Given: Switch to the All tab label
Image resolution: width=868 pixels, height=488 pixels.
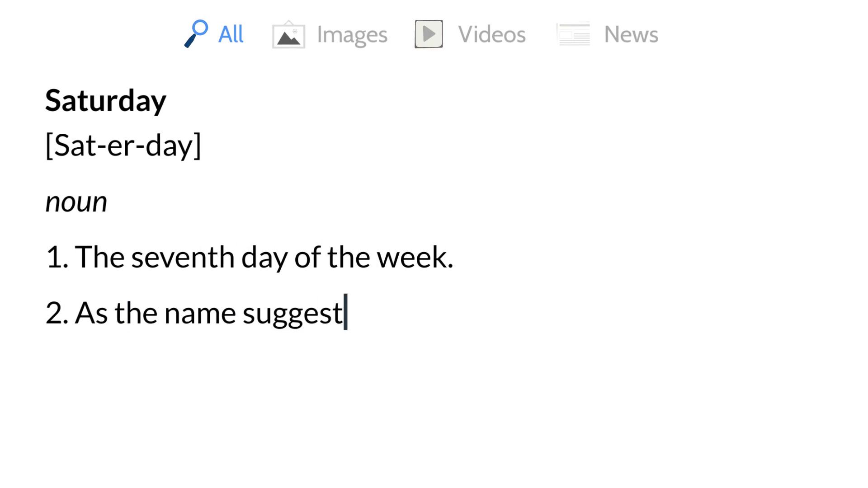Looking at the screenshot, I should 231,34.
